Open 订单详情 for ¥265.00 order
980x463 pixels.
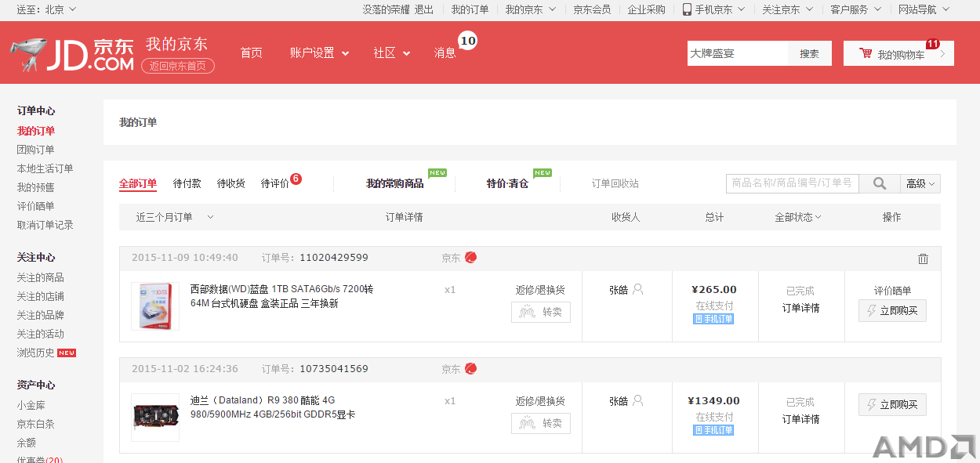pyautogui.click(x=800, y=308)
